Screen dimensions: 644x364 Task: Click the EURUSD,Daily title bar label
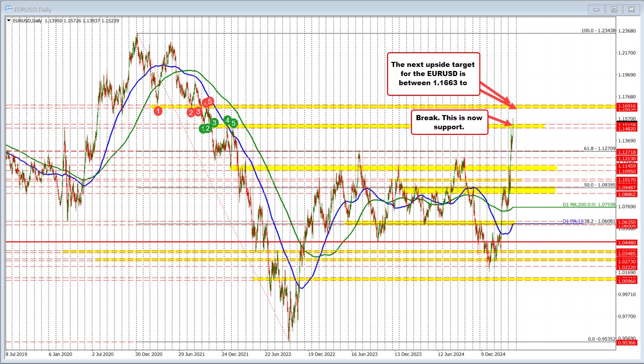31,9
